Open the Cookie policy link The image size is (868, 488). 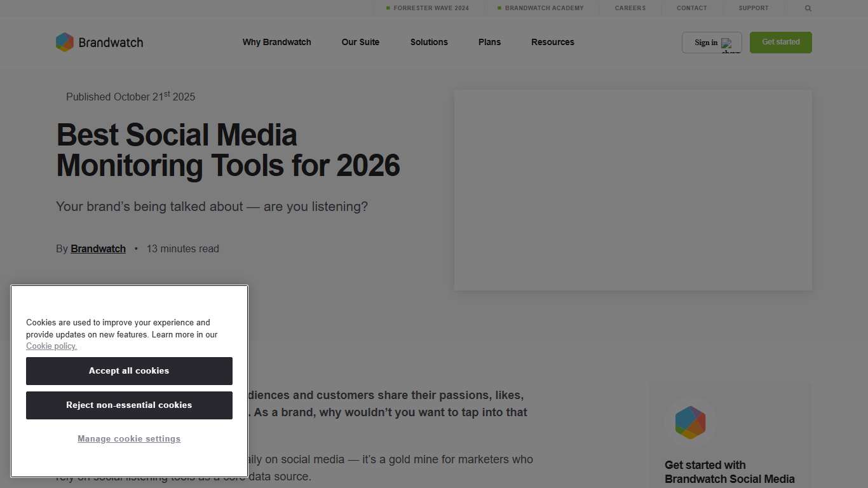51,346
